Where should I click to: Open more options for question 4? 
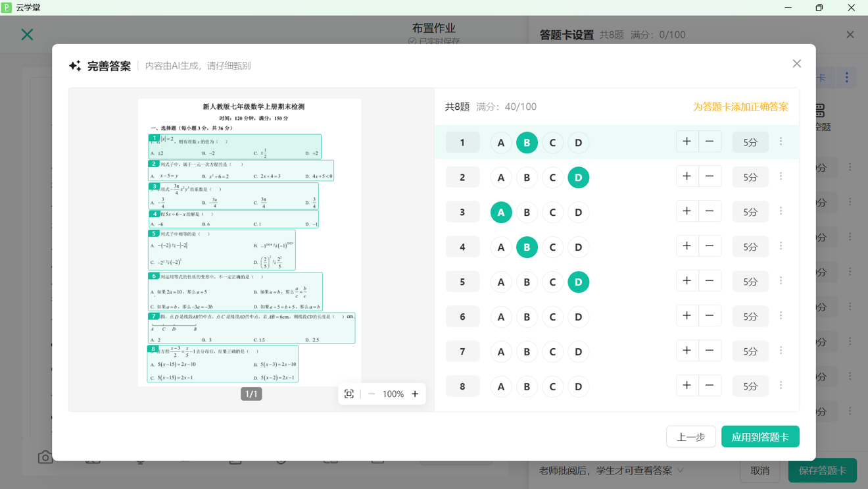click(x=781, y=246)
